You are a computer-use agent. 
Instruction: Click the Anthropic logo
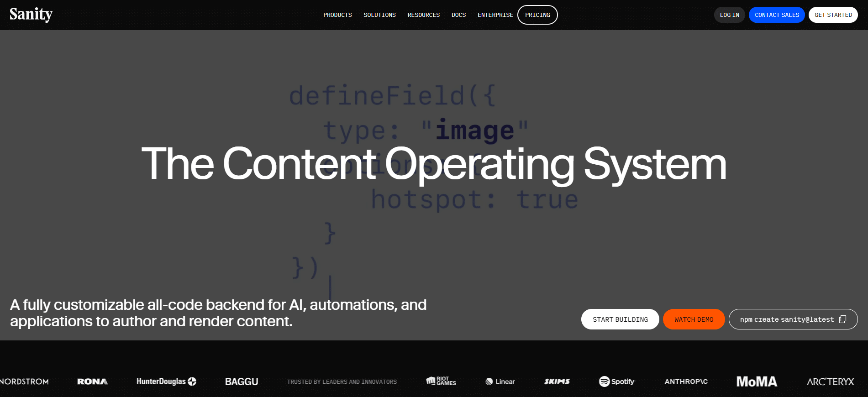(686, 381)
